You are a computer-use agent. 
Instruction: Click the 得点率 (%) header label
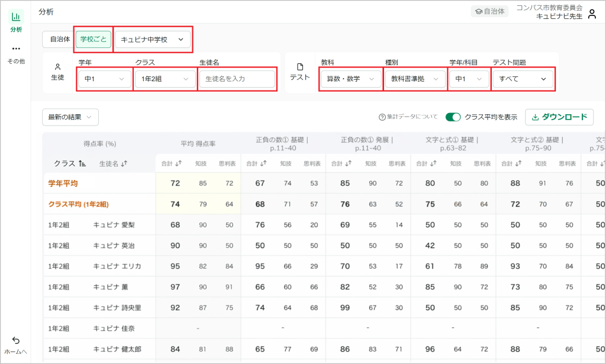(99, 144)
